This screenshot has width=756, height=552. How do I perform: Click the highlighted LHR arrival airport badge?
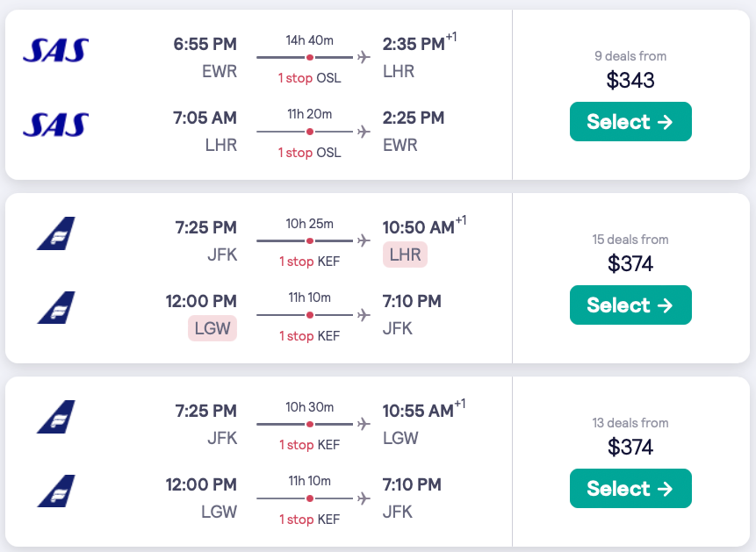point(405,255)
